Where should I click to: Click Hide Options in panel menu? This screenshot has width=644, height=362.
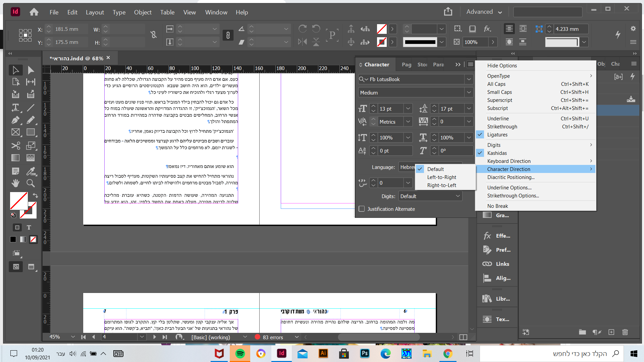[x=502, y=66]
